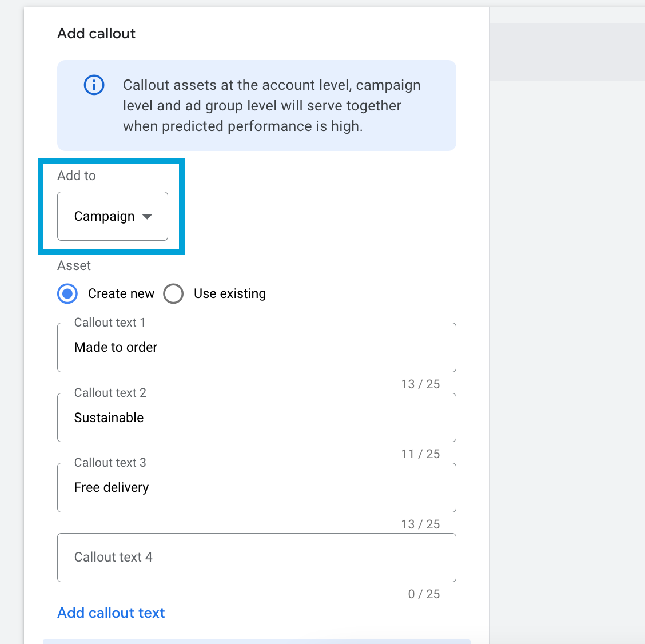Click the Add callout dialog heading

click(x=95, y=34)
